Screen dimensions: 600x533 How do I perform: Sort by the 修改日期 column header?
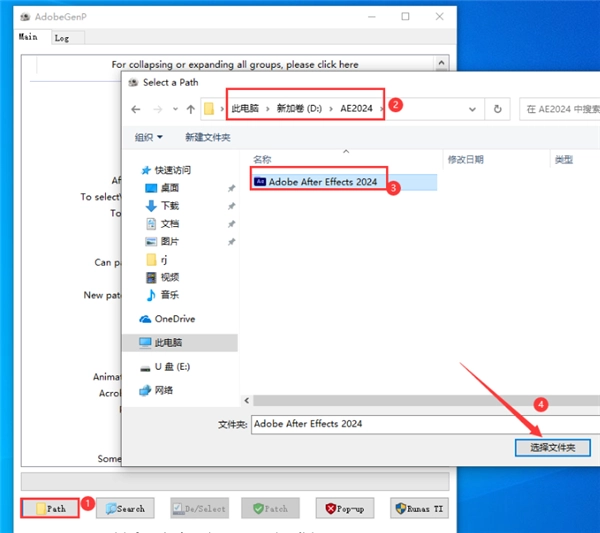pos(466,160)
